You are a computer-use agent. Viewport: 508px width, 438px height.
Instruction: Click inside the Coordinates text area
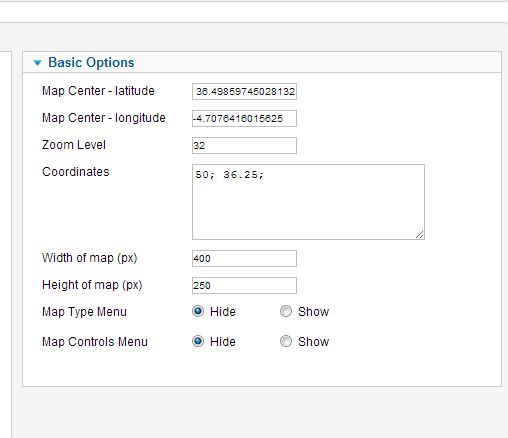coord(308,202)
